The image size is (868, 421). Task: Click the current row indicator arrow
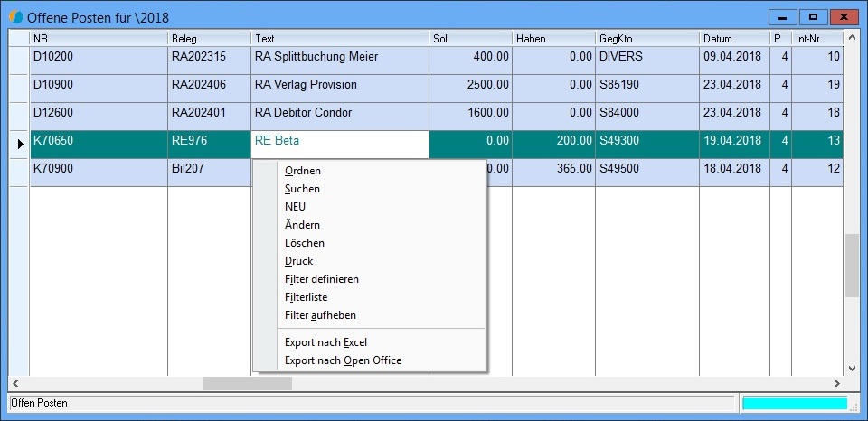[20, 143]
